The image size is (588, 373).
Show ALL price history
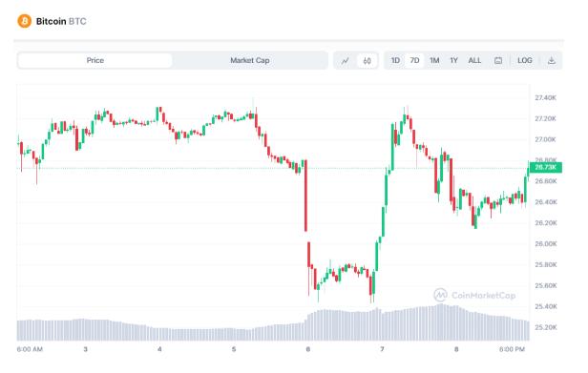point(474,61)
